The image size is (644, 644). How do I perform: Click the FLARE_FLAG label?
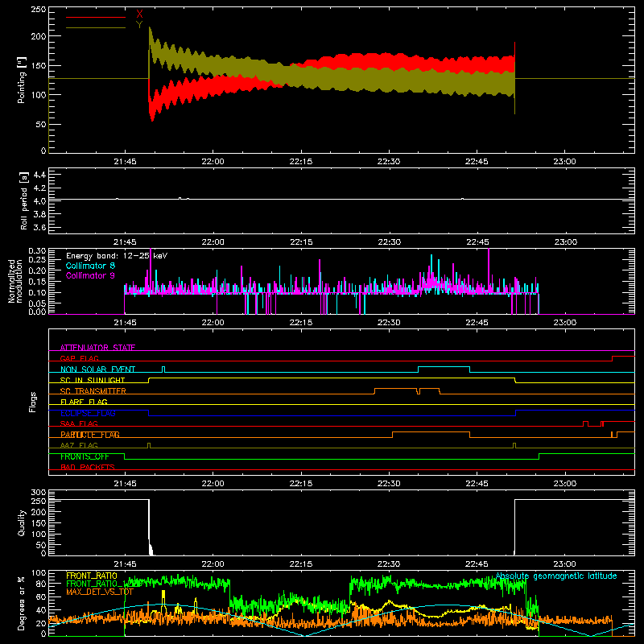84,402
